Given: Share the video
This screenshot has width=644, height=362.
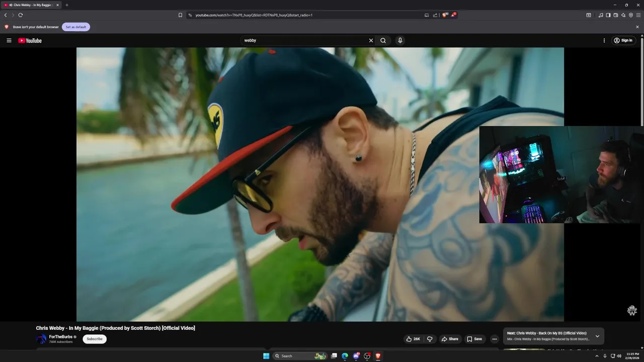Looking at the screenshot, I should tap(450, 339).
